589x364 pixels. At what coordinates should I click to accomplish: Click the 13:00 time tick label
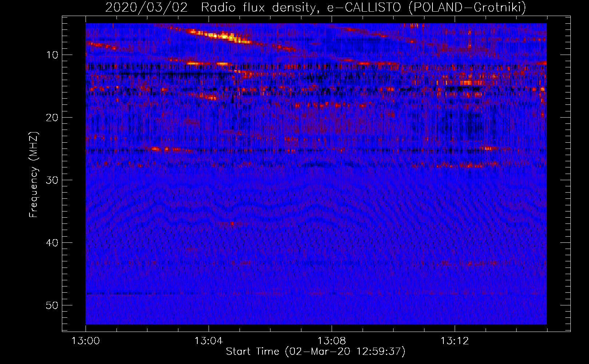(x=86, y=341)
